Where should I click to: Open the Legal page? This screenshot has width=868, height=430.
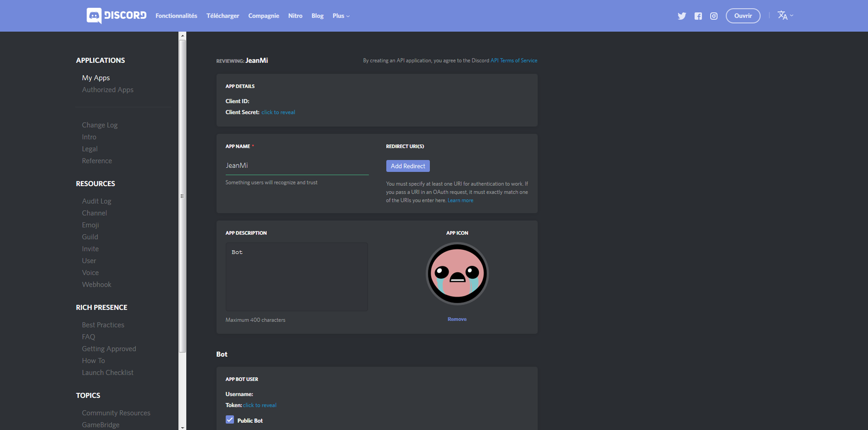90,149
